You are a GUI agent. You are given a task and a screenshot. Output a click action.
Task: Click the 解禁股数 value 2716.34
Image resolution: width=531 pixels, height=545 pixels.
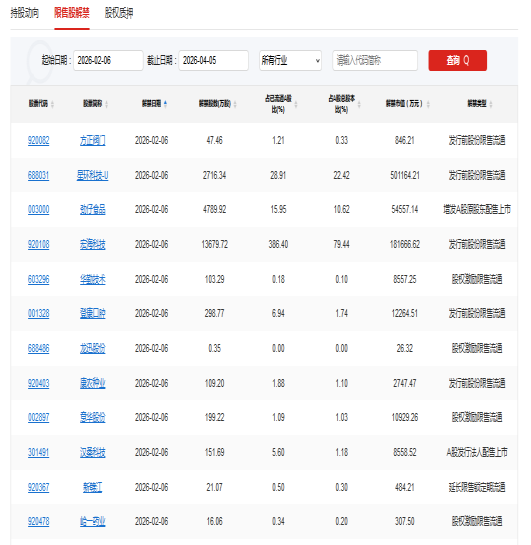[x=214, y=175]
